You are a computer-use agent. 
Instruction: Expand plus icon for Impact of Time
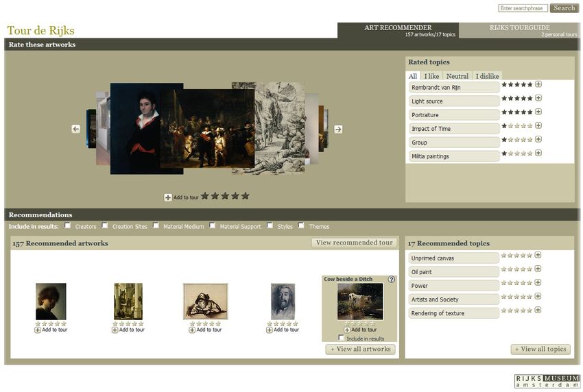coord(538,125)
